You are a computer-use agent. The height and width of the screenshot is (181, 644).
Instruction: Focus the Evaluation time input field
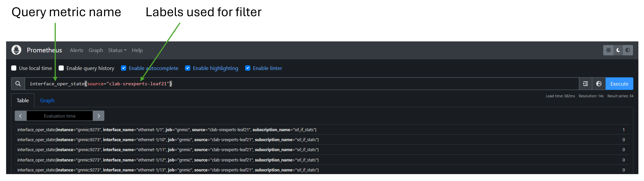pos(59,116)
